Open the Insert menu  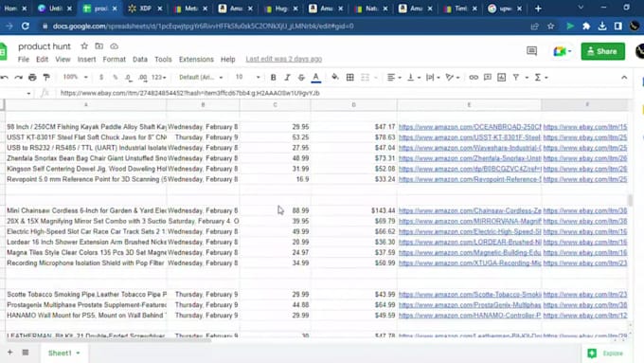coord(87,59)
